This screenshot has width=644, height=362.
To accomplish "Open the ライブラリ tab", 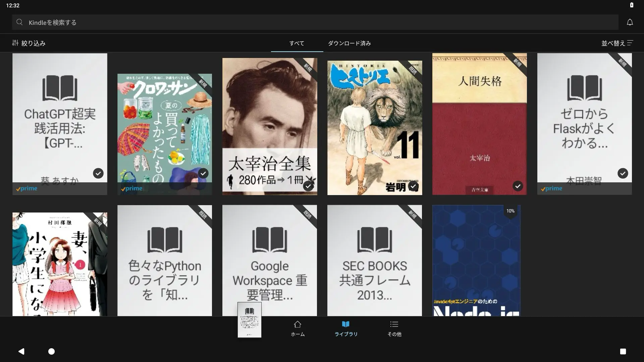I will pos(346,328).
